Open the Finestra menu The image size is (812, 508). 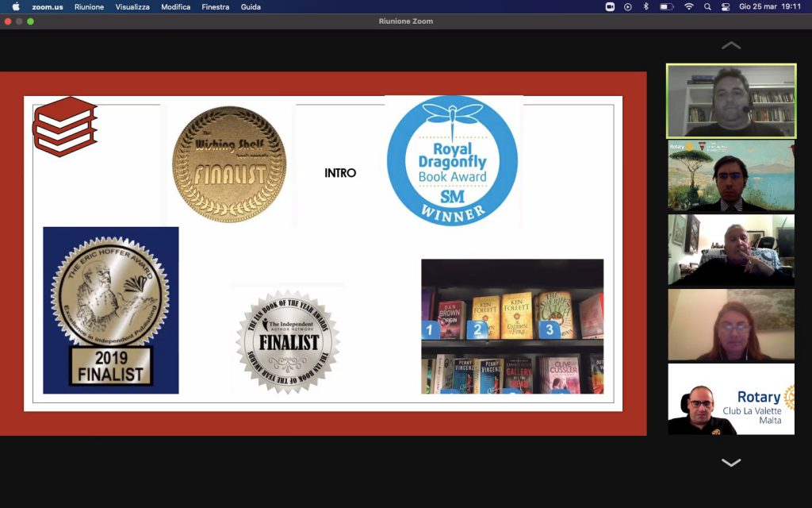pyautogui.click(x=216, y=6)
